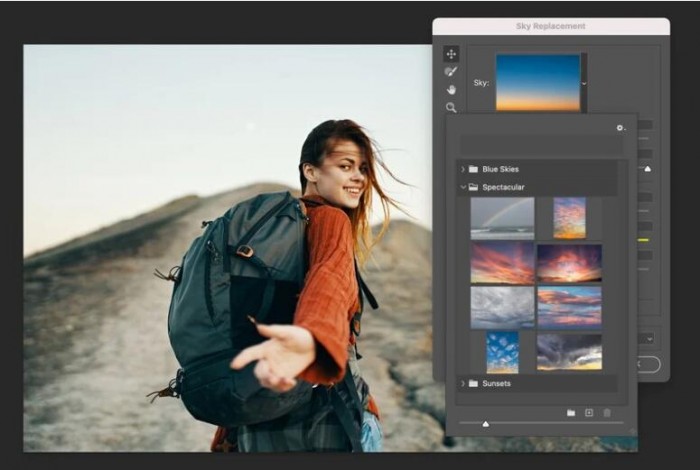
Task: Expand the Blue Skies folder
Action: [x=463, y=169]
